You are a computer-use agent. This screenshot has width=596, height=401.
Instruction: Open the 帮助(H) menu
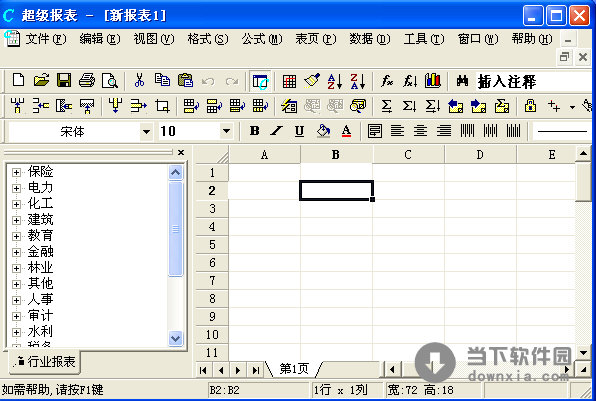point(531,39)
